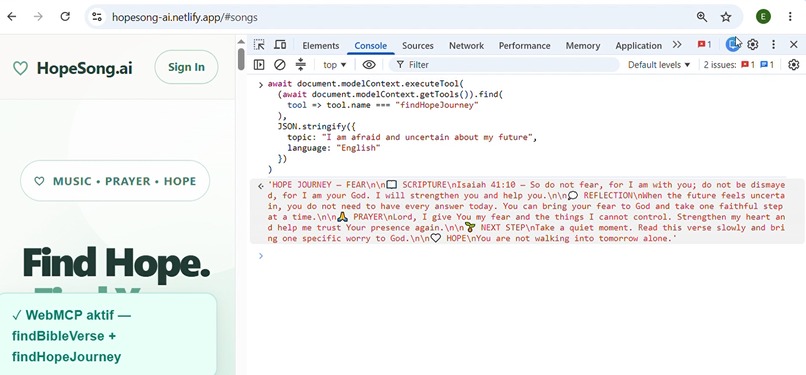Open DevTools customize three-dot menu
Screen dimensions: 806x375
click(773, 45)
